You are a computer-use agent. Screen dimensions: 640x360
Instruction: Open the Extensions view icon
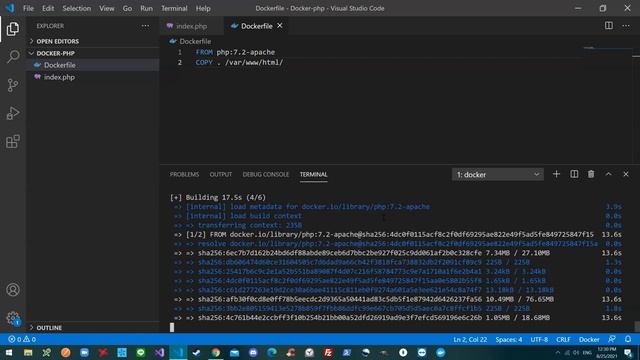point(13,141)
